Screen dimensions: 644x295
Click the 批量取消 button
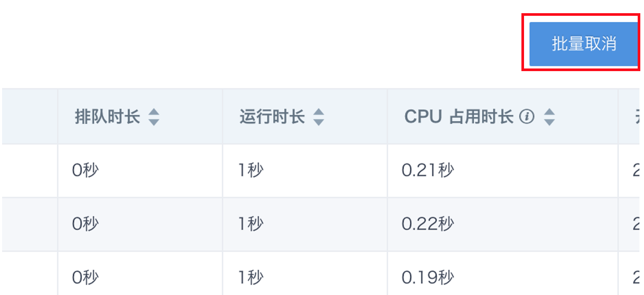point(583,44)
